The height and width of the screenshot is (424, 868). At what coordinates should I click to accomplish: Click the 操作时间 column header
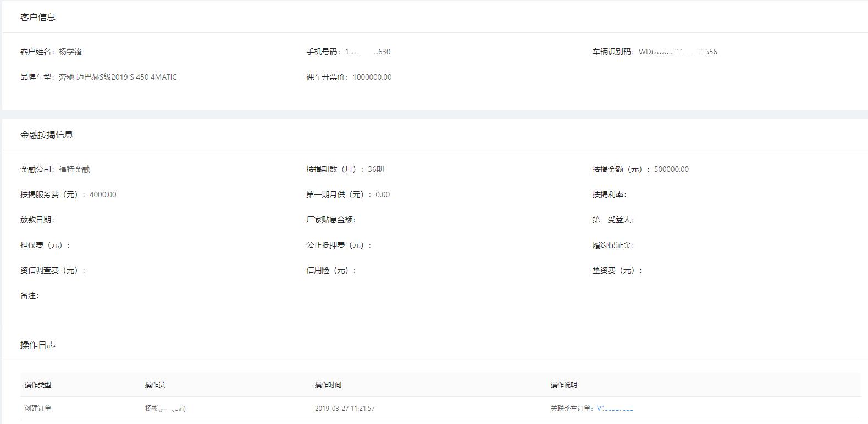tap(328, 384)
